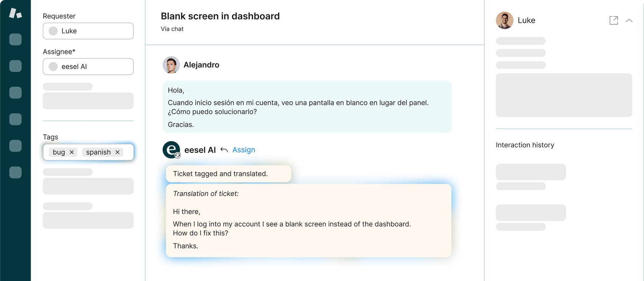Screen dimensions: 644x281
Task: Open Luke's profile in a new window
Action: (613, 20)
